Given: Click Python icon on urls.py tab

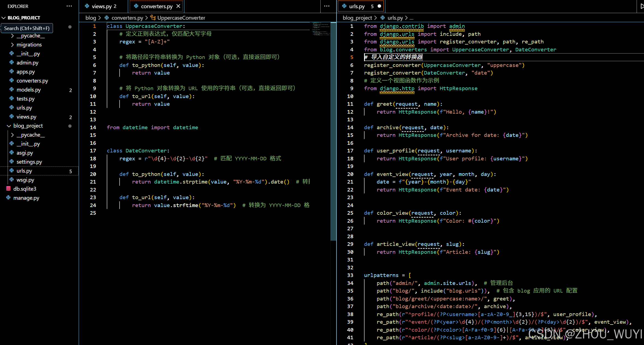Looking at the screenshot, I should point(344,6).
